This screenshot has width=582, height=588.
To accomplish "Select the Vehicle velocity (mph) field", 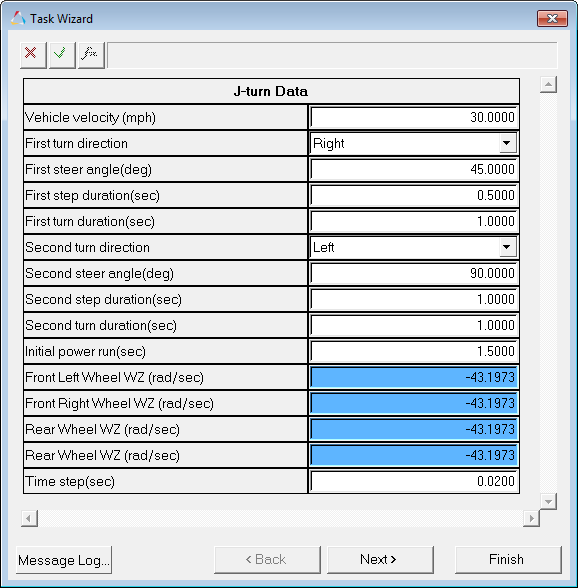I will (414, 117).
